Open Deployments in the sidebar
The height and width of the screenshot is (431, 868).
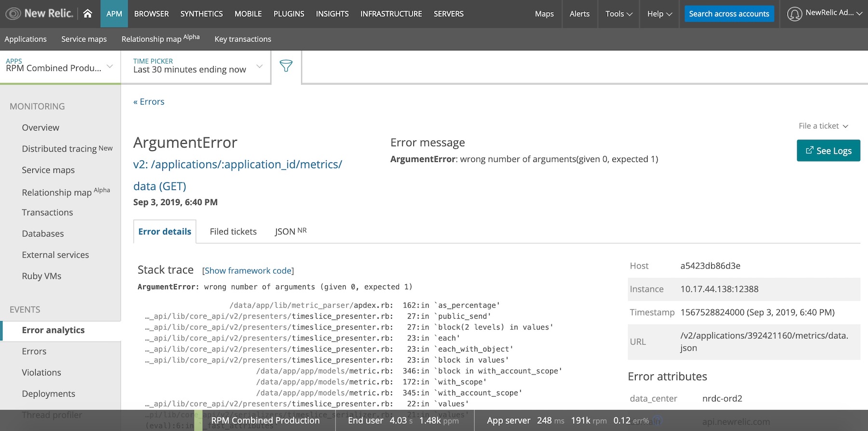(x=48, y=394)
